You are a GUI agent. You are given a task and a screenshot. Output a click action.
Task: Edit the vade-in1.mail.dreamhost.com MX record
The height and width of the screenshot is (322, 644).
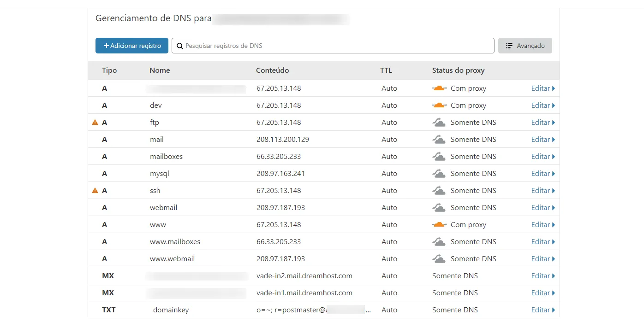point(543,293)
